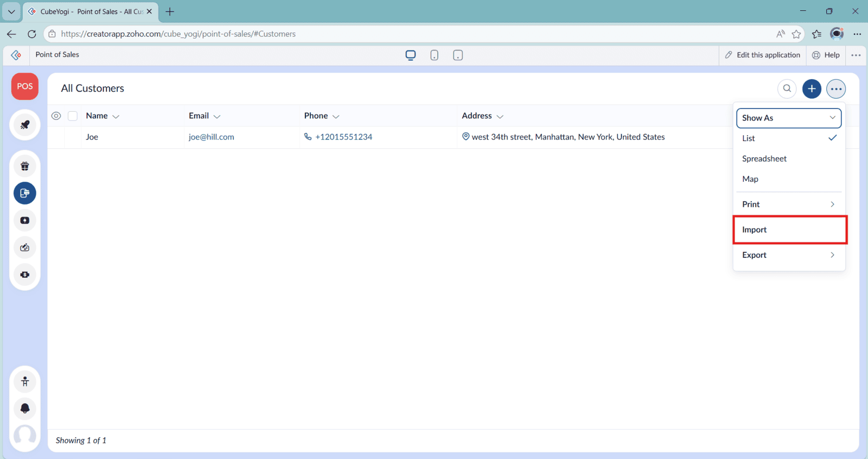
Task: Expand the Export submenu
Action: coord(789,255)
